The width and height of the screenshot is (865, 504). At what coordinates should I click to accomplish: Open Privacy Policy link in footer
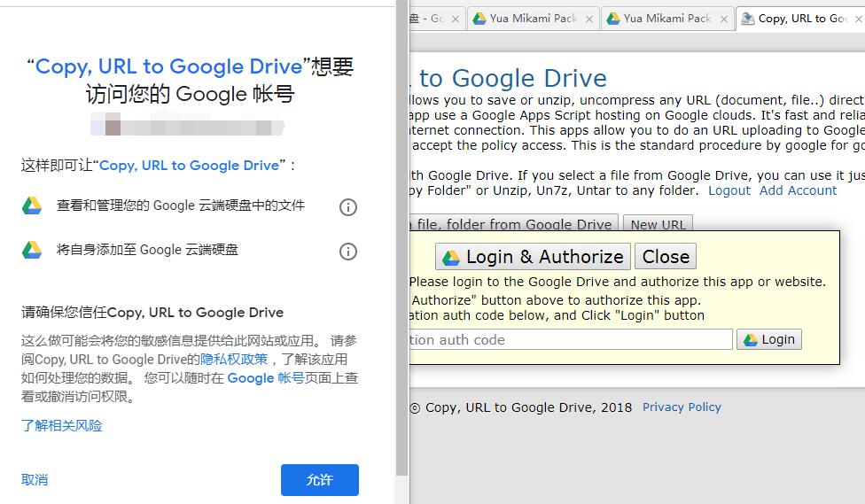[x=682, y=407]
